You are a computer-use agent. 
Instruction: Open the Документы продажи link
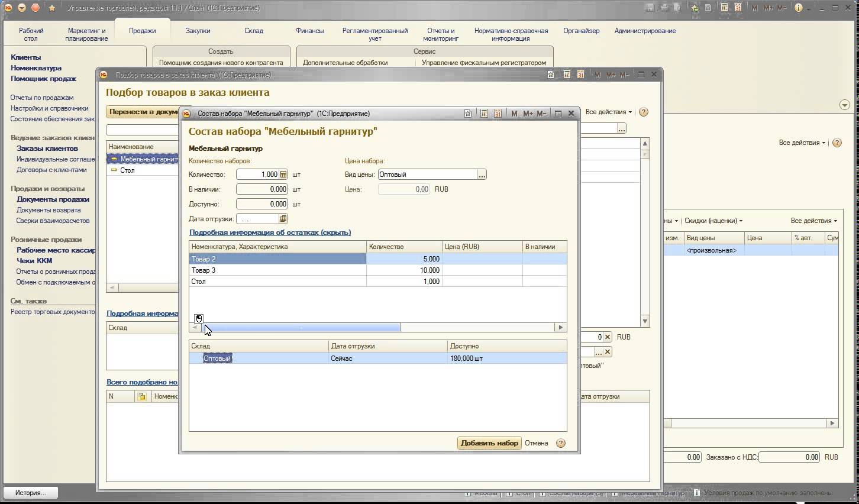53,199
